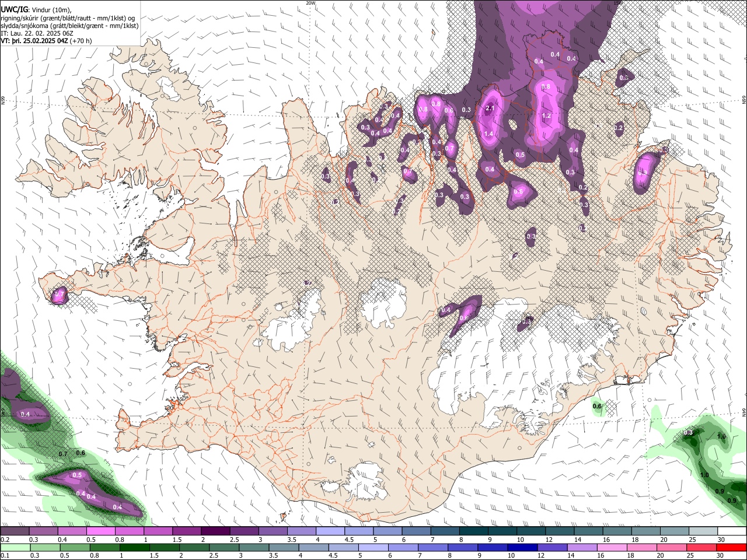The height and width of the screenshot is (560, 747).
Task: Select the '30' label on the top scale
Action: point(721,540)
